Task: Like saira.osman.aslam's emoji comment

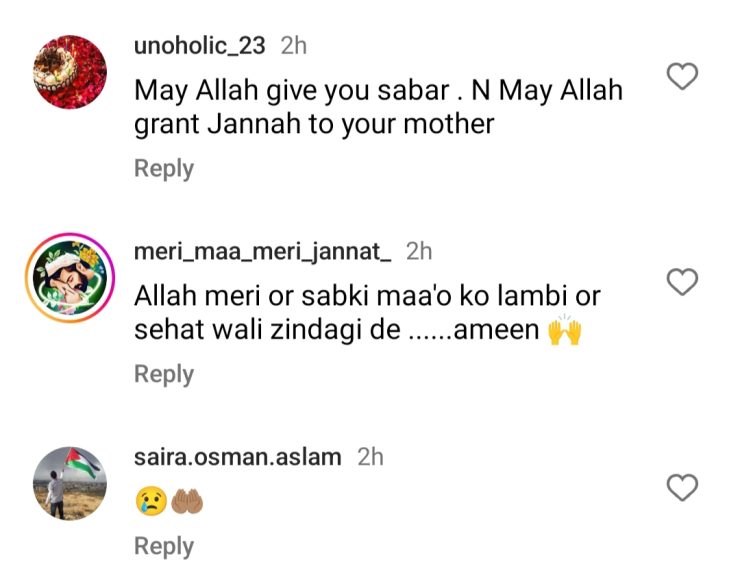Action: [x=682, y=488]
